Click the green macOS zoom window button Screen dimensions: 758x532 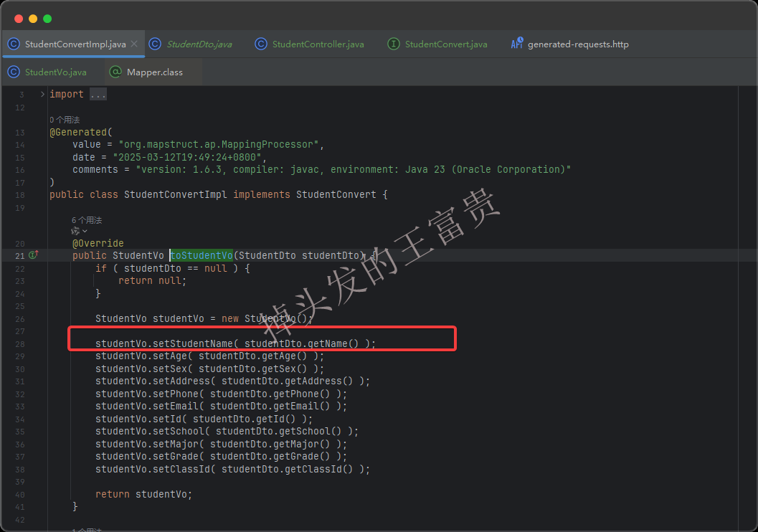point(47,19)
